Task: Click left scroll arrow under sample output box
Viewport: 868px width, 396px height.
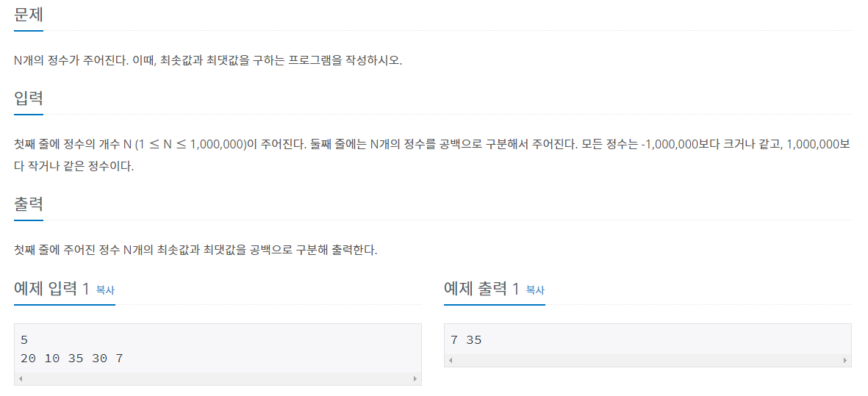Action: [451, 361]
